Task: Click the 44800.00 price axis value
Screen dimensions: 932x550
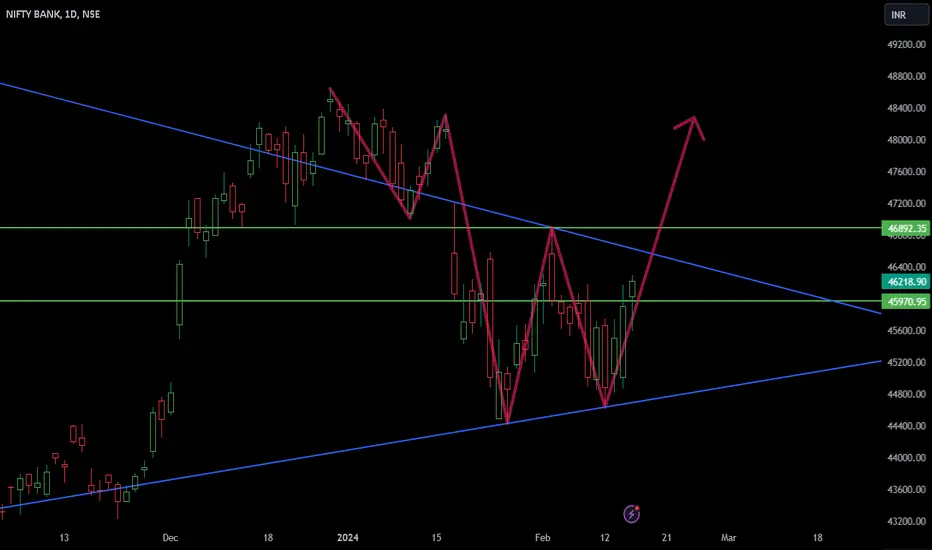Action: [x=906, y=394]
